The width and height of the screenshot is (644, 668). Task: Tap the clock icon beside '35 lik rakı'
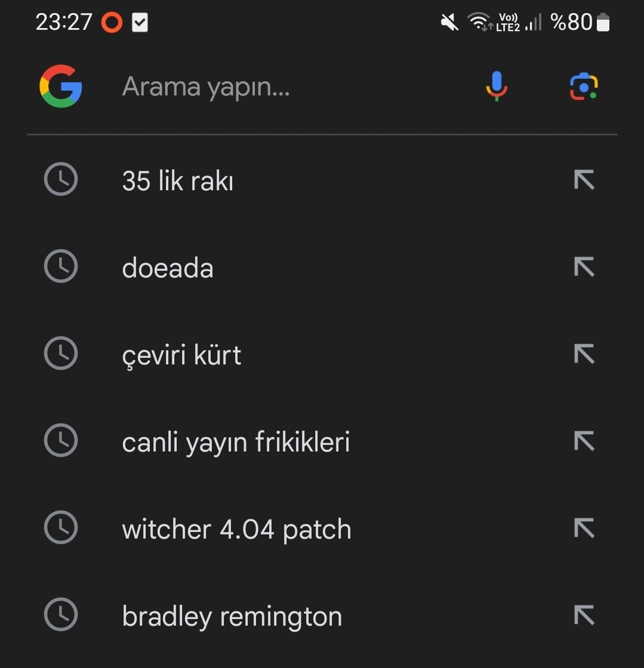click(x=61, y=180)
